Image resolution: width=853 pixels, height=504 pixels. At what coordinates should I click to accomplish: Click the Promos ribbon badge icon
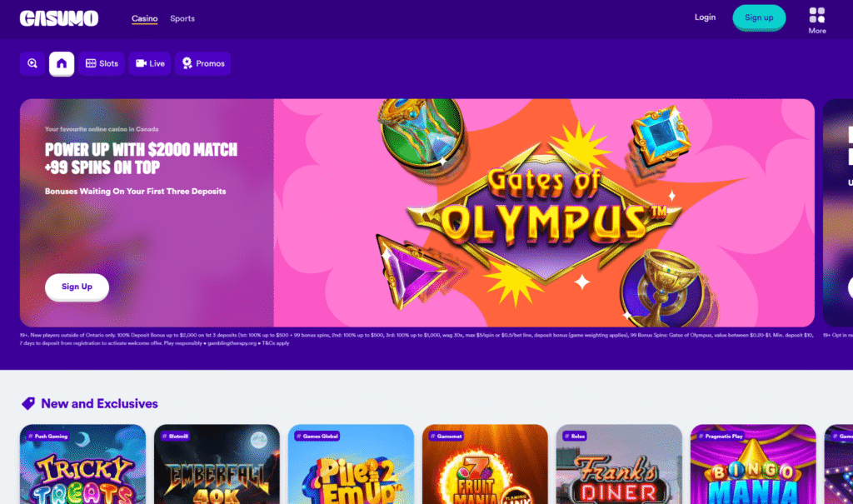pos(187,63)
